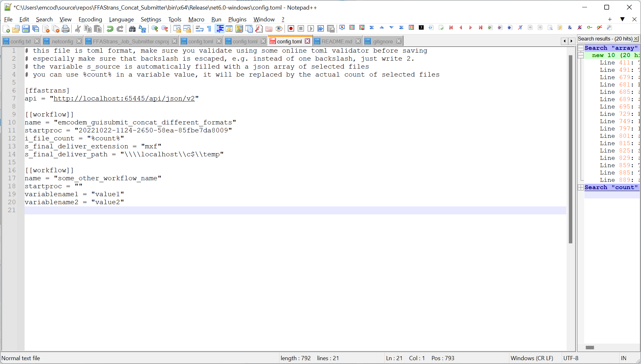Open the Document Map icon
Image resolution: width=641 pixels, height=364 pixels.
click(239, 29)
